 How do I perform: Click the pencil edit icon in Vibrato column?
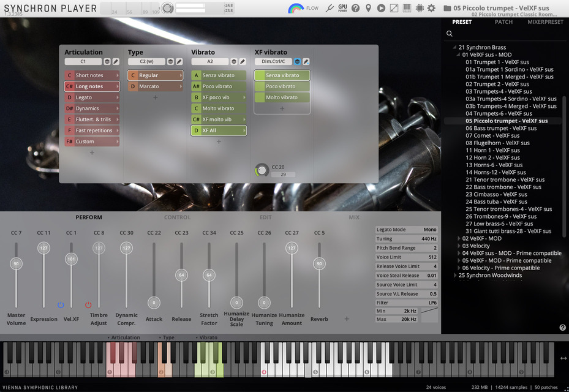243,62
